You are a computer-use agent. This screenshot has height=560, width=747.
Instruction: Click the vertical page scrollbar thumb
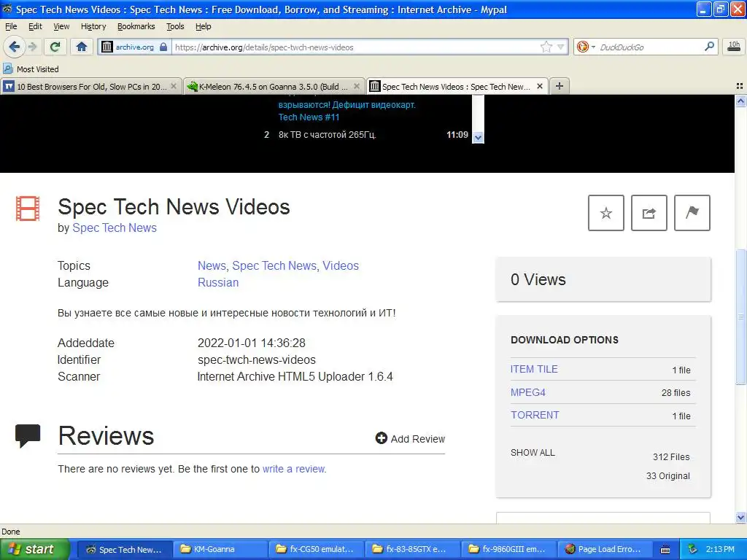(x=741, y=316)
